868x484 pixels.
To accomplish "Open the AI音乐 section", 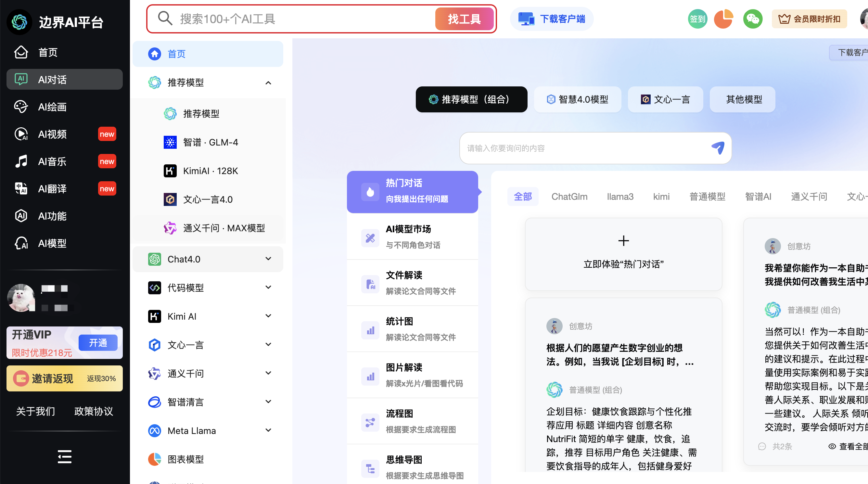I will (64, 161).
